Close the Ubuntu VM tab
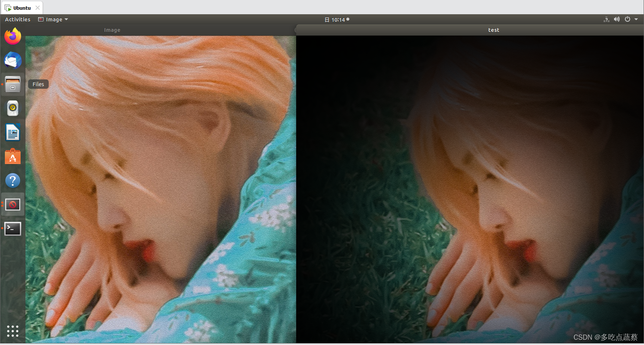This screenshot has height=345, width=644. [37, 8]
